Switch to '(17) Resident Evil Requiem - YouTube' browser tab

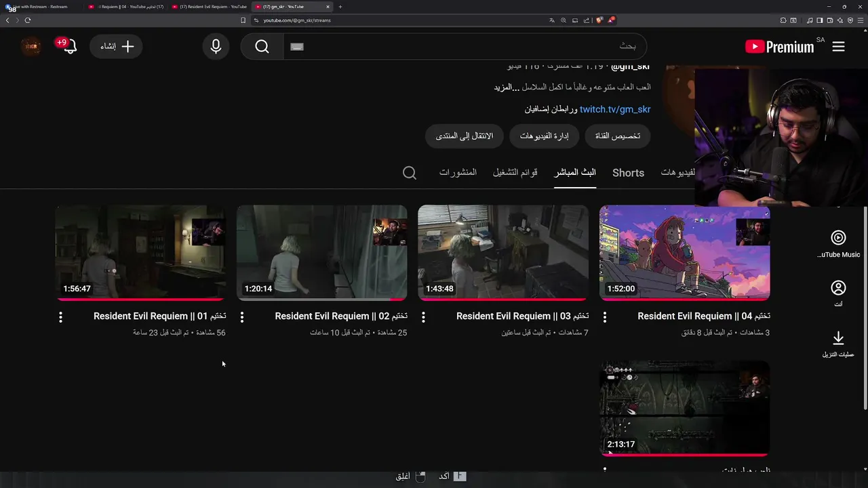(210, 7)
